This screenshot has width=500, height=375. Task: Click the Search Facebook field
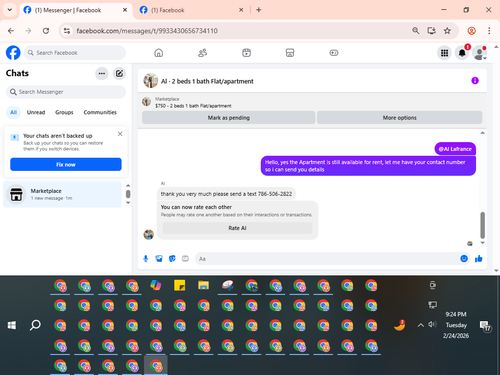(x=75, y=53)
